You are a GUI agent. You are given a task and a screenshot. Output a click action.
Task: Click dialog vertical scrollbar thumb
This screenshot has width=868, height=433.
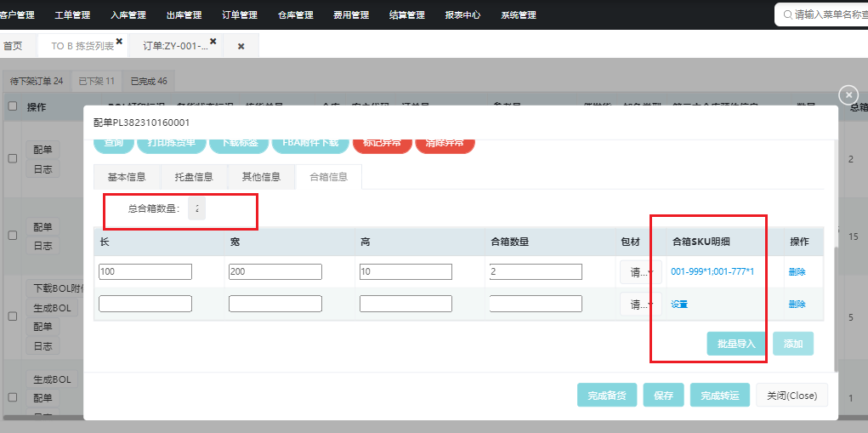(836, 309)
